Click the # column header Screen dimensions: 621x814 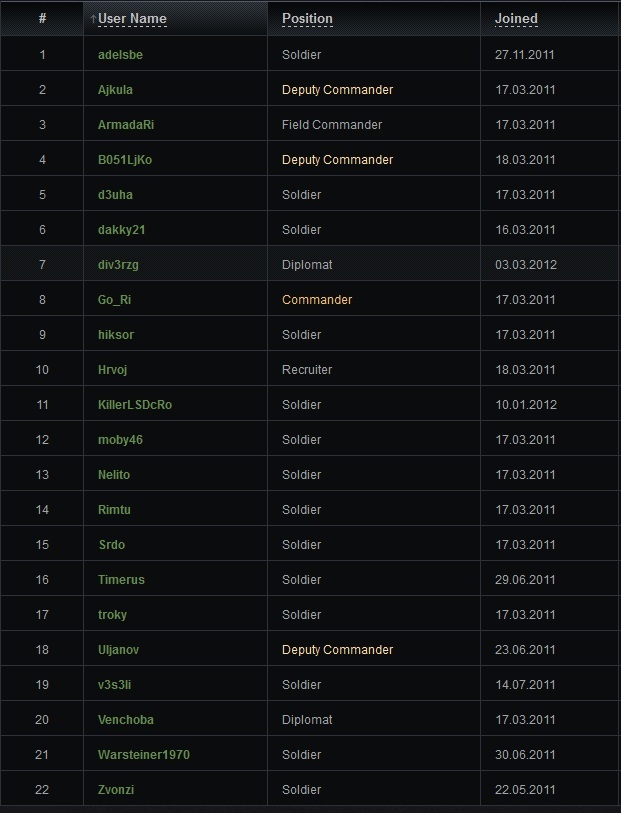pos(42,19)
